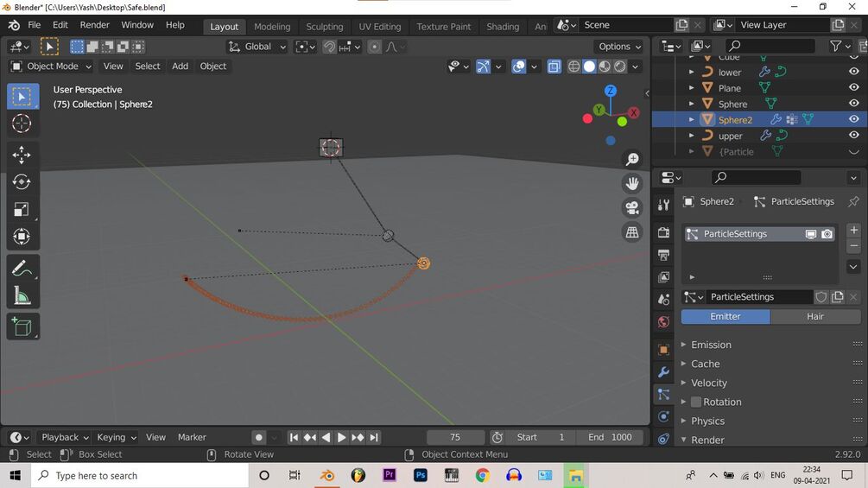
Task: Jump to the last frame
Action: (374, 438)
